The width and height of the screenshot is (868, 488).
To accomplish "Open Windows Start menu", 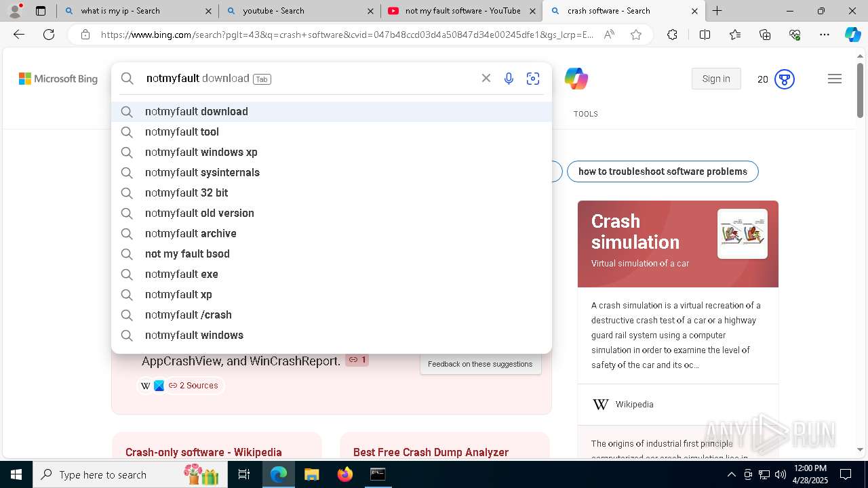I will point(16,474).
